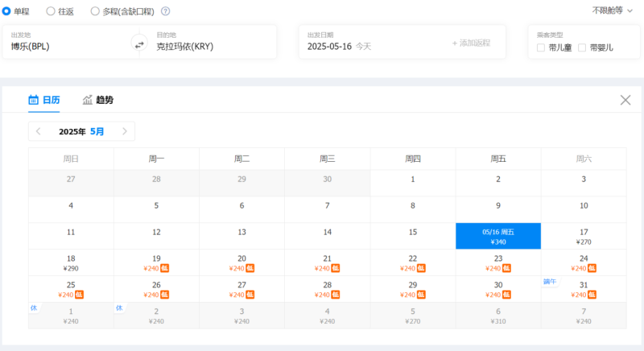Pick May 25 low fare ¥240
644x351 pixels.
pos(71,289)
